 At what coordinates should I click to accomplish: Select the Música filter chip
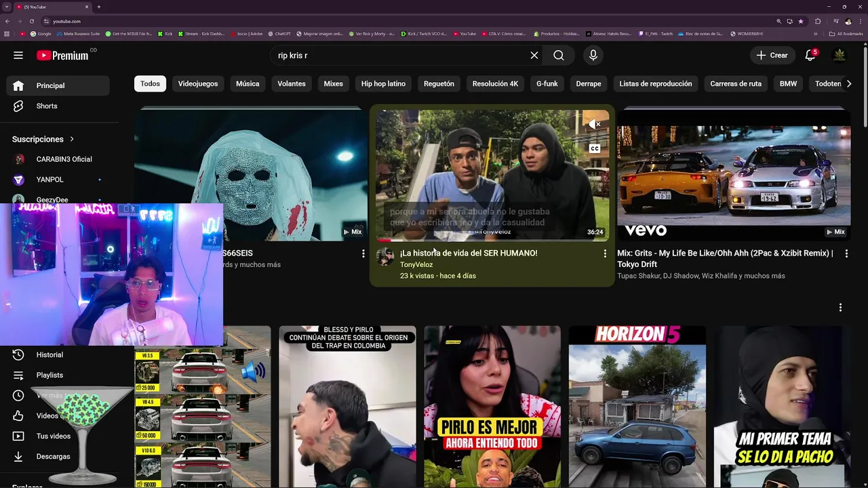tap(248, 84)
